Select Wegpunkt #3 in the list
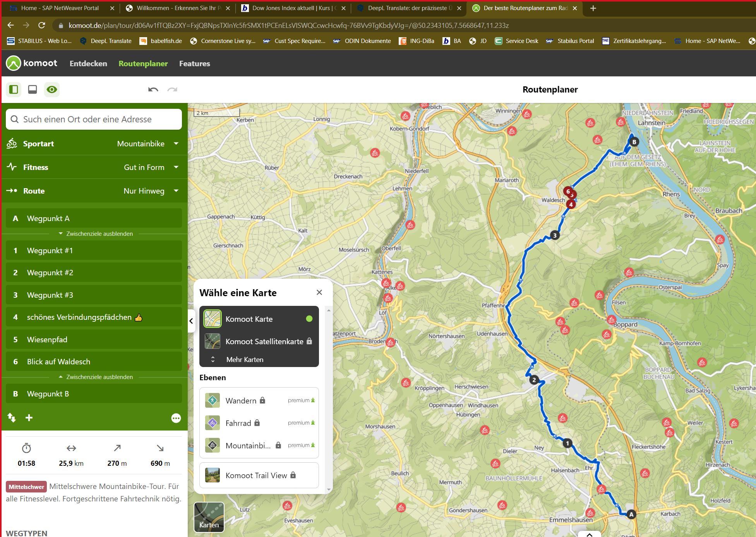 [94, 295]
